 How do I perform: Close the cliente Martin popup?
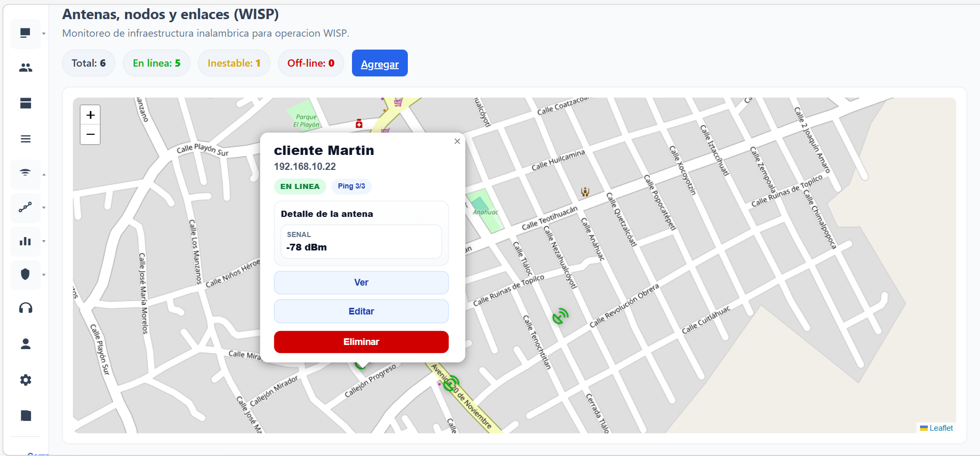pyautogui.click(x=457, y=141)
